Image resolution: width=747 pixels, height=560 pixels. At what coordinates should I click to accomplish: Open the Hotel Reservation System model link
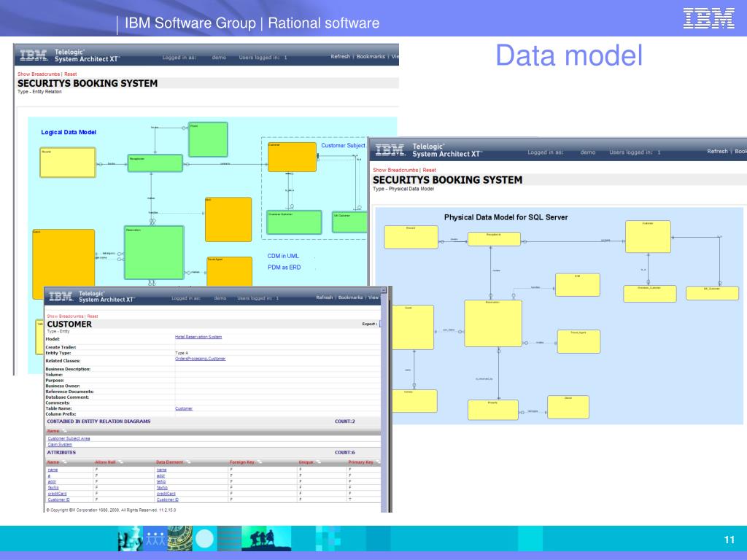click(x=198, y=337)
